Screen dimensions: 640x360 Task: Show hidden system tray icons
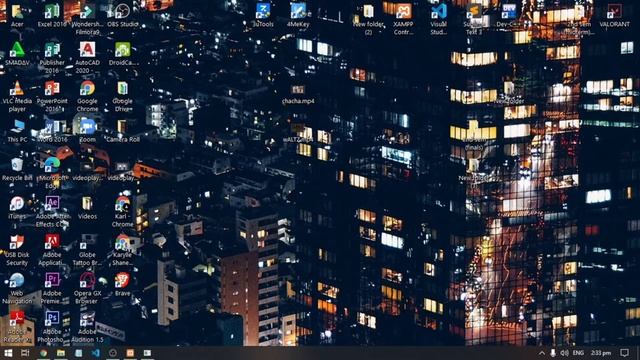[x=542, y=353]
